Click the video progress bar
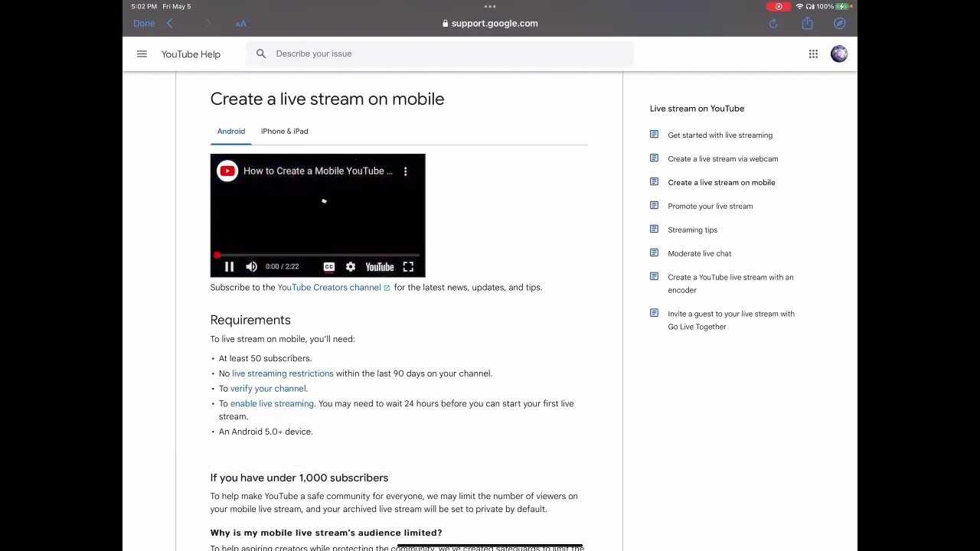This screenshot has width=980, height=551. click(318, 255)
